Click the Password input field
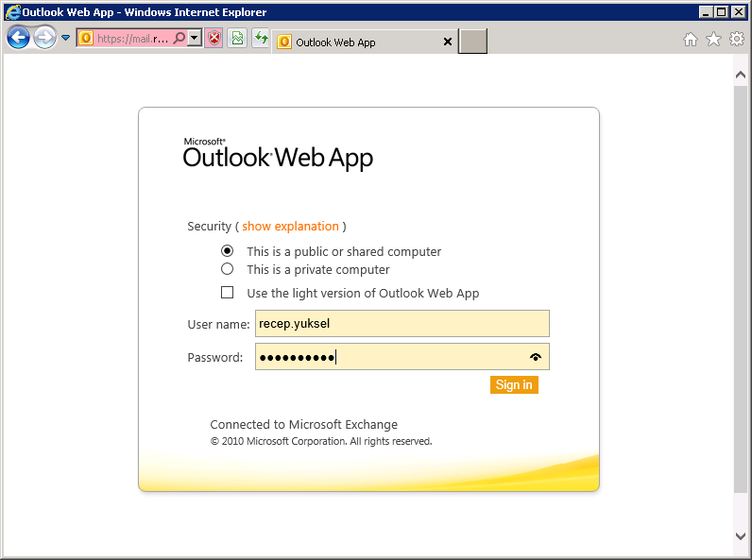Viewport: 752px width, 560px height. pyautogui.click(x=402, y=357)
